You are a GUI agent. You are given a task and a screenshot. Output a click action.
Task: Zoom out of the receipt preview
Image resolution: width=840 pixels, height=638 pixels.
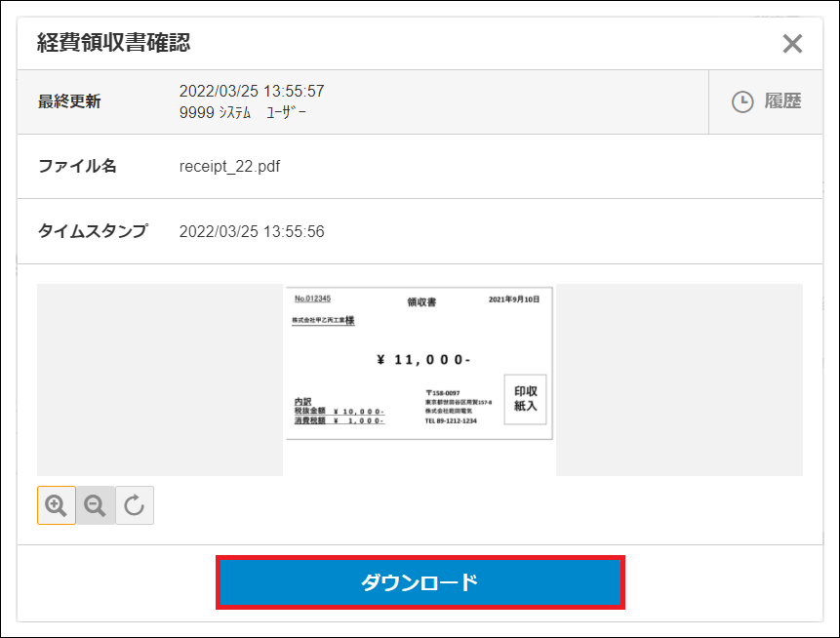[x=96, y=505]
